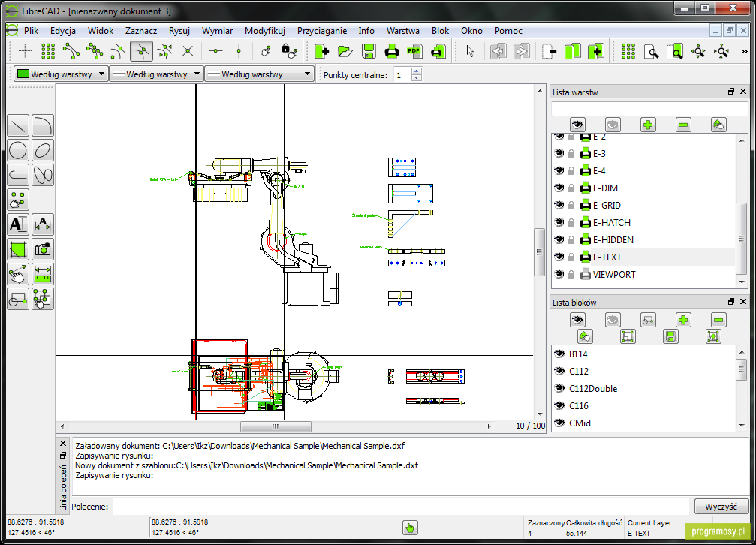Float the Lista bloków panel
This screenshot has height=545, width=756.
click(x=731, y=302)
